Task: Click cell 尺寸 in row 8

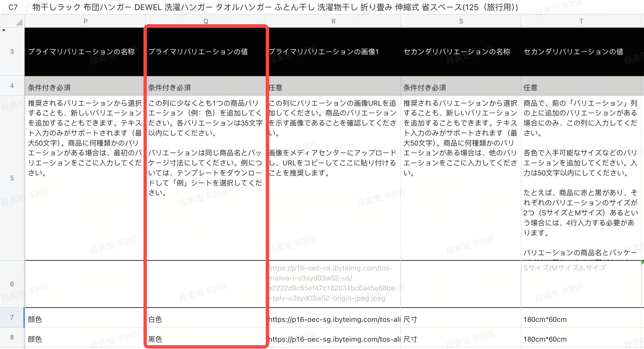Action: click(x=461, y=338)
